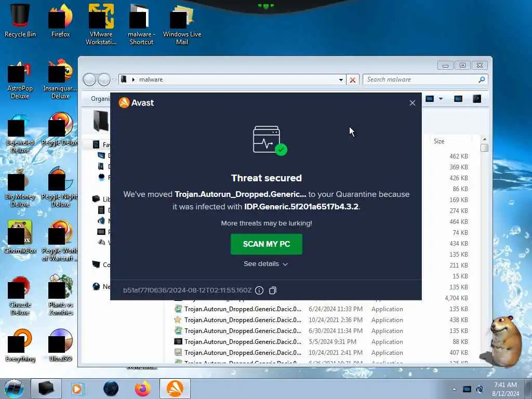The width and height of the screenshot is (532, 399).
Task: Open Windows Live Mail desktop icon
Action: coord(182,24)
